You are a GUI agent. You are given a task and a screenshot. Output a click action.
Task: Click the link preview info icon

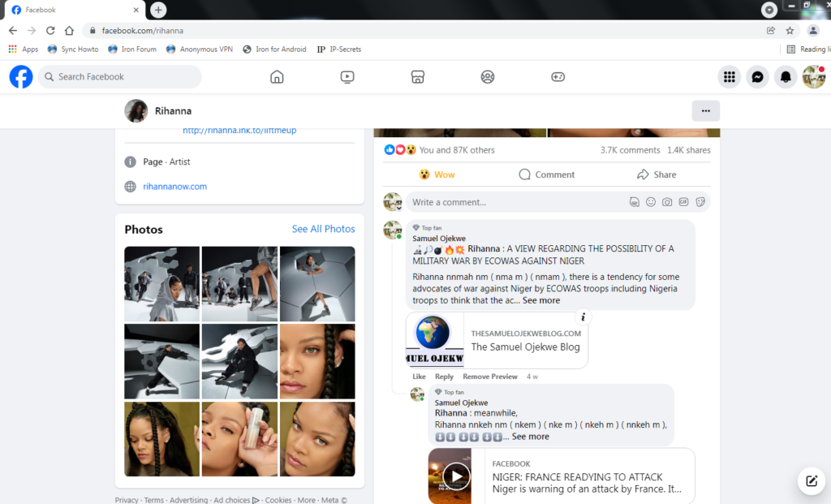(583, 317)
